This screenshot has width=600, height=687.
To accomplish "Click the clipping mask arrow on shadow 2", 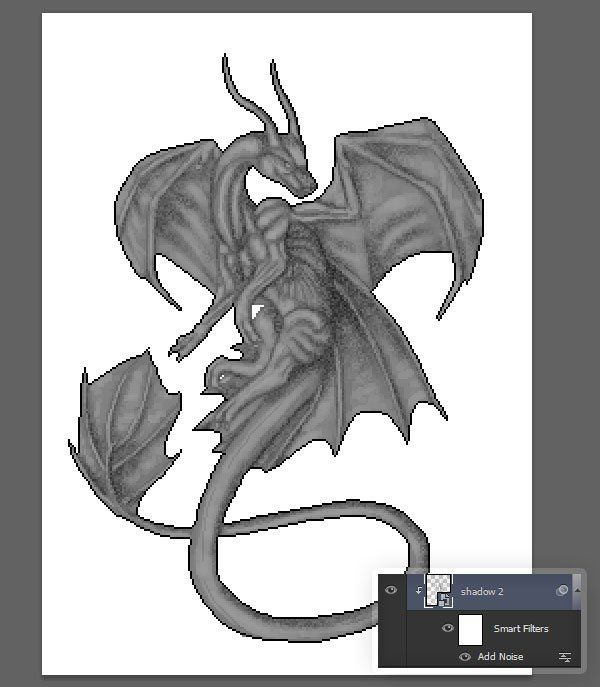I will (x=419, y=591).
